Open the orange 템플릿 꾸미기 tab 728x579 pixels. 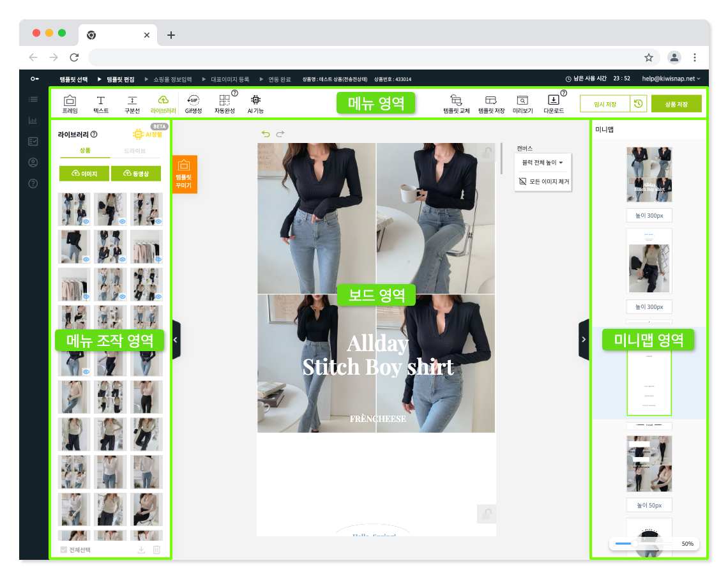click(x=185, y=174)
